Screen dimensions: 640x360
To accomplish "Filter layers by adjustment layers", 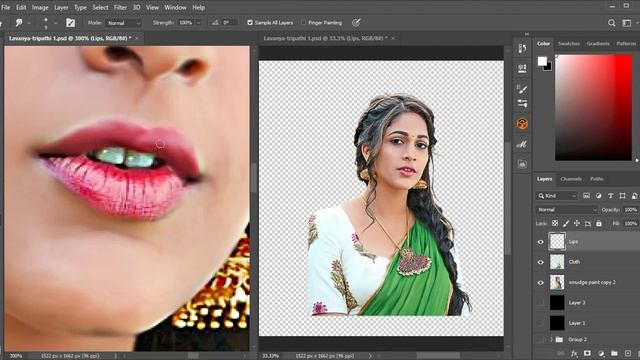I will click(x=598, y=196).
